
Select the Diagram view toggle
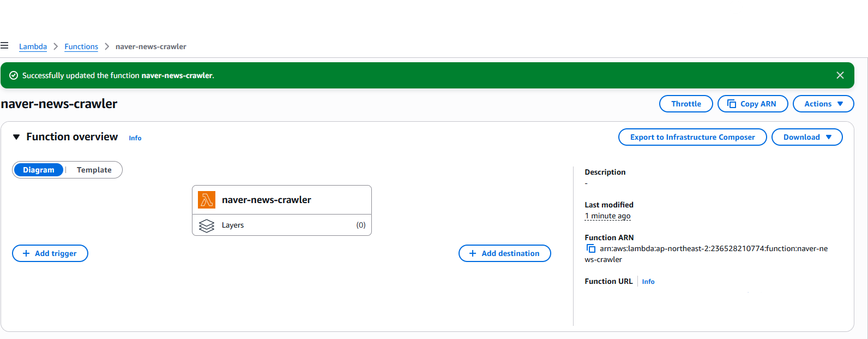(x=39, y=170)
